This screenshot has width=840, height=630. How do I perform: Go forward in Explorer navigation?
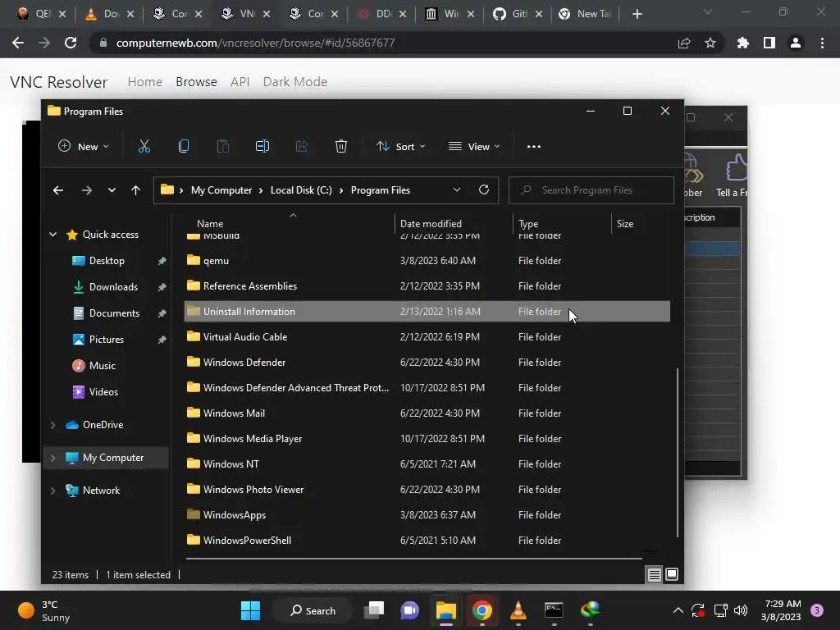pyautogui.click(x=86, y=190)
